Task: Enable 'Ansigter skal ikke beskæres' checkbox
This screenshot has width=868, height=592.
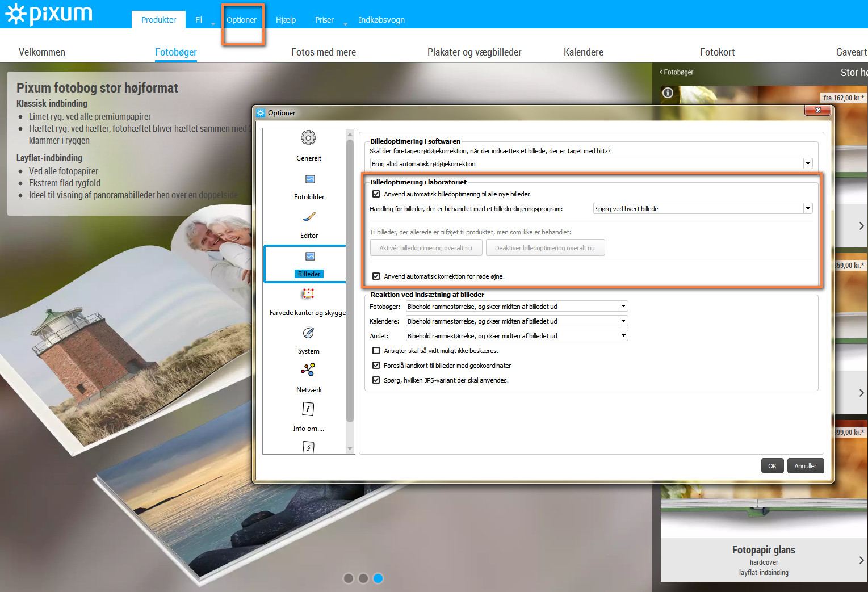Action: (376, 351)
